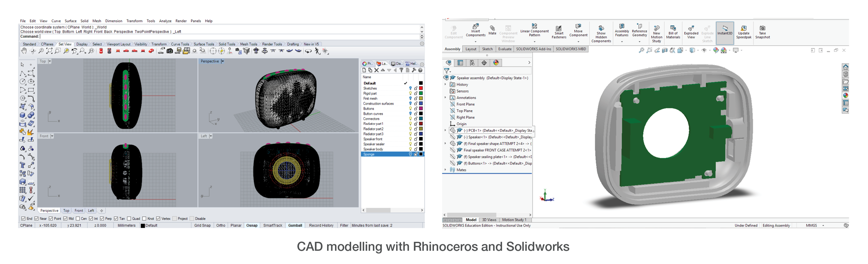Toggle Grid Snap in Rhino status bar
This screenshot has width=868, height=264.
tap(202, 225)
